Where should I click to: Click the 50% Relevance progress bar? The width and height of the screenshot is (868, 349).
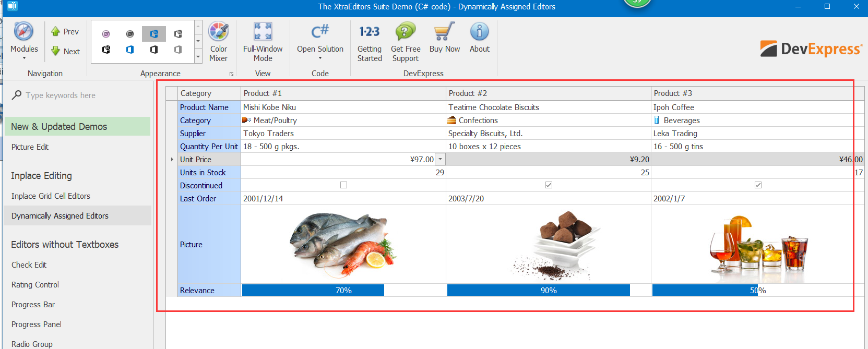tap(758, 290)
